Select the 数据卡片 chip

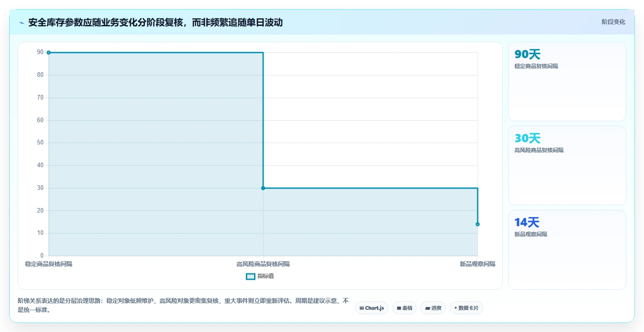pos(466,308)
